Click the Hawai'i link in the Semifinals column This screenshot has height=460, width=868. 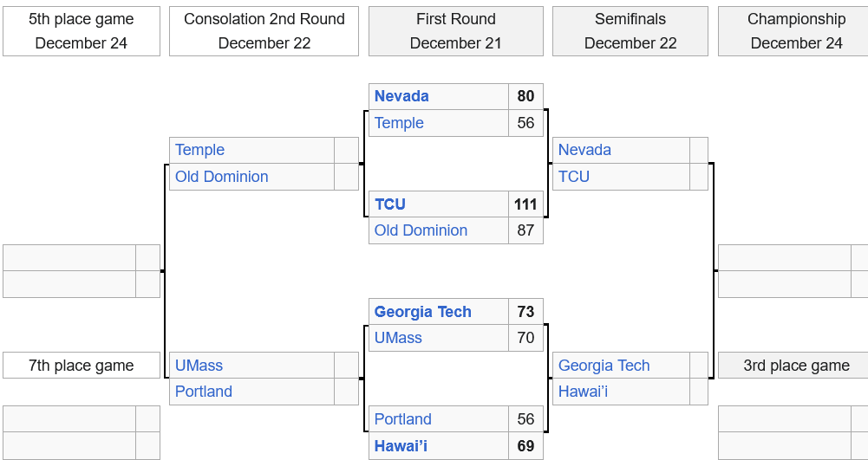pos(583,392)
